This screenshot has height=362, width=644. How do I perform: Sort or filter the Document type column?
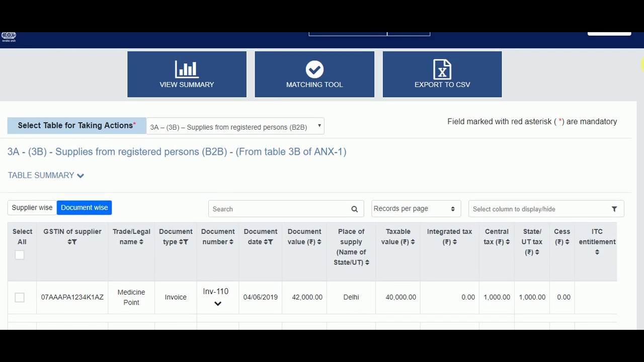[184, 242]
